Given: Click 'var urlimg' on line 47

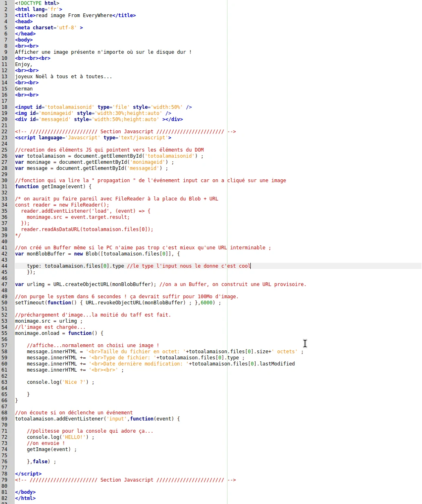Looking at the screenshot, I should (30, 284).
